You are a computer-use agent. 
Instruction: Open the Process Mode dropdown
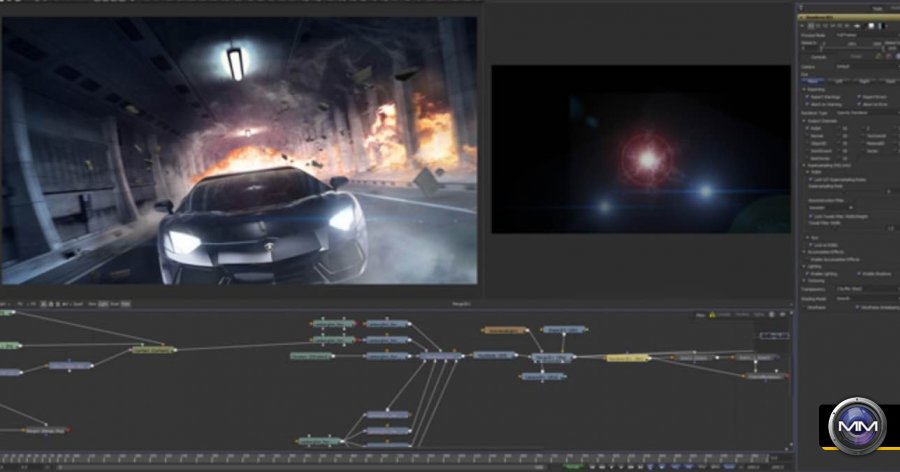867,35
